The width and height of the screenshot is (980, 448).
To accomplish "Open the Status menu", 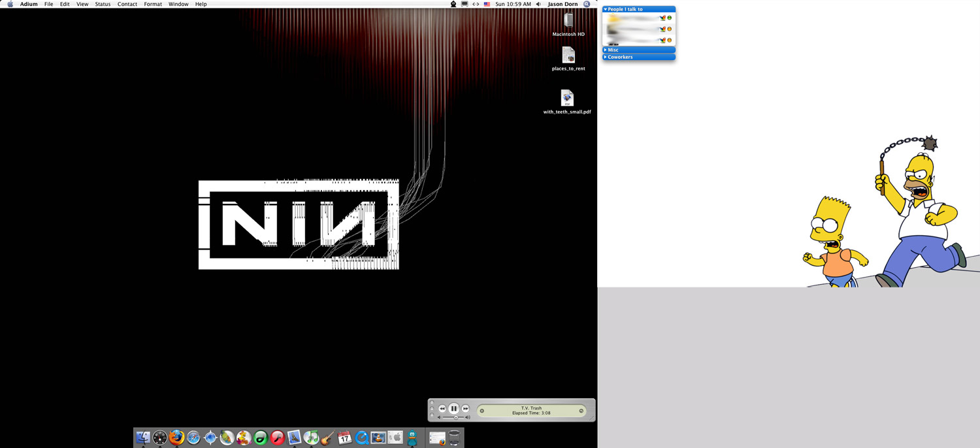I will point(103,4).
